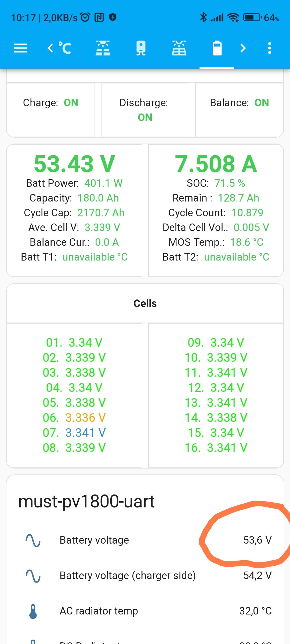
Task: Click the charger side voltage wave icon
Action: (33, 576)
